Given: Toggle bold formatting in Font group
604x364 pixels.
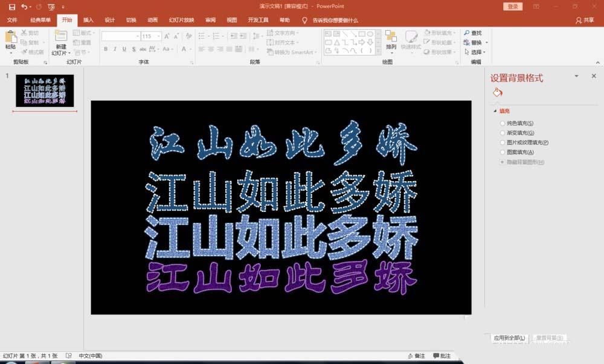Looking at the screenshot, I should tap(105, 48).
